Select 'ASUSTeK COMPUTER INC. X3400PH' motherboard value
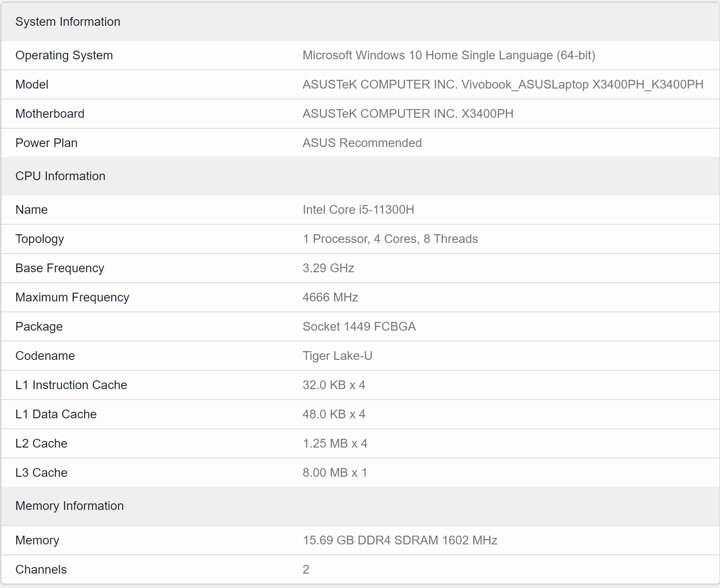The width and height of the screenshot is (720, 588). pyautogui.click(x=408, y=114)
